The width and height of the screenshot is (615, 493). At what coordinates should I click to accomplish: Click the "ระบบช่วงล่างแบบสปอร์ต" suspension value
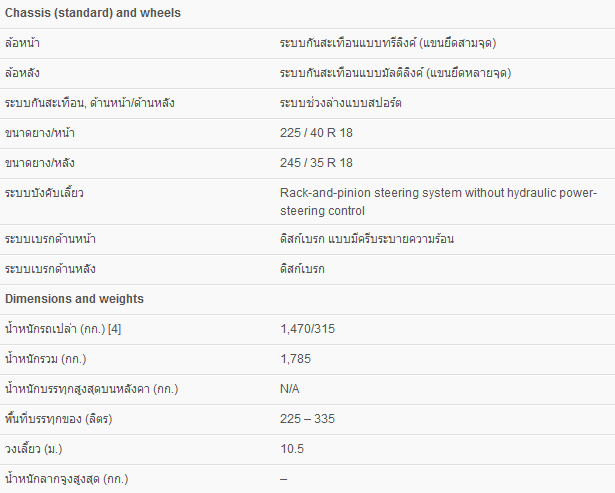[x=341, y=104]
